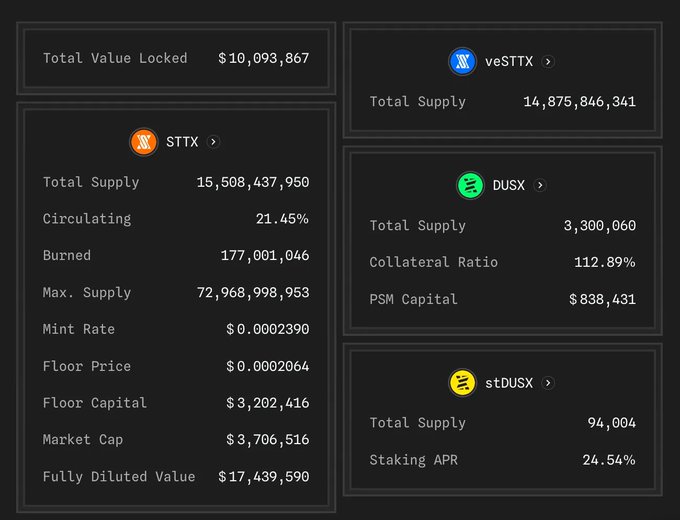The height and width of the screenshot is (520, 680).
Task: Click the DUSX token name label
Action: 508,185
